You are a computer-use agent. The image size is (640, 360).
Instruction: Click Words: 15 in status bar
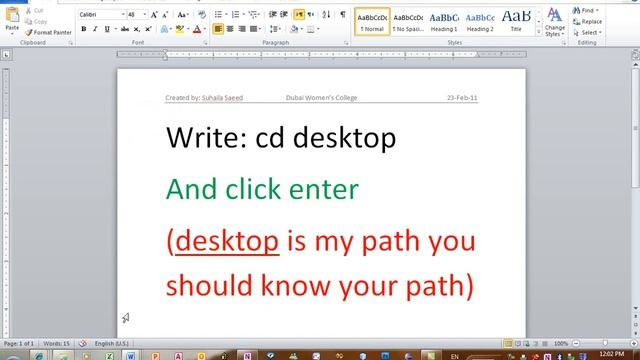pos(56,343)
